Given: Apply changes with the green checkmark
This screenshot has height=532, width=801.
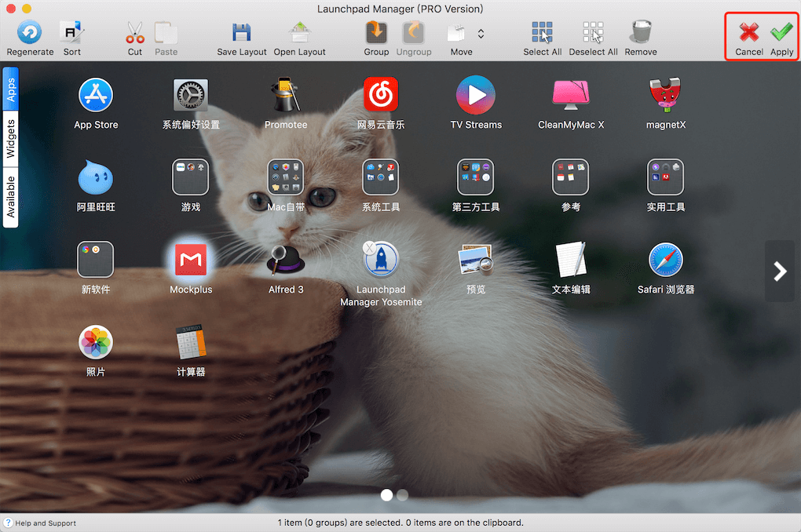Looking at the screenshot, I should point(781,33).
